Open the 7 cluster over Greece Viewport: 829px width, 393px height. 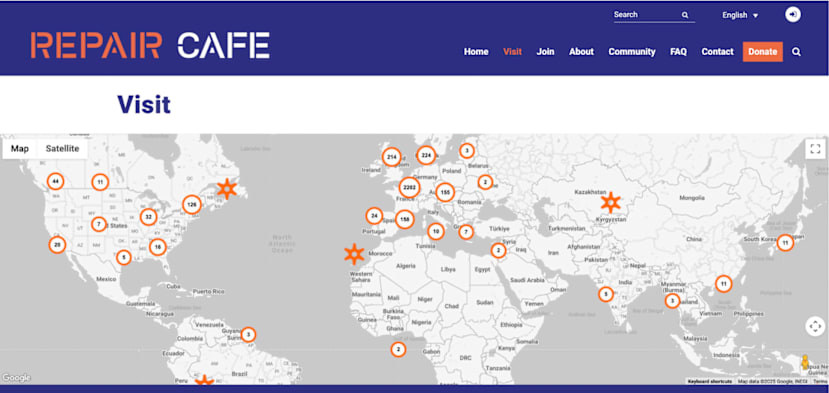465,232
